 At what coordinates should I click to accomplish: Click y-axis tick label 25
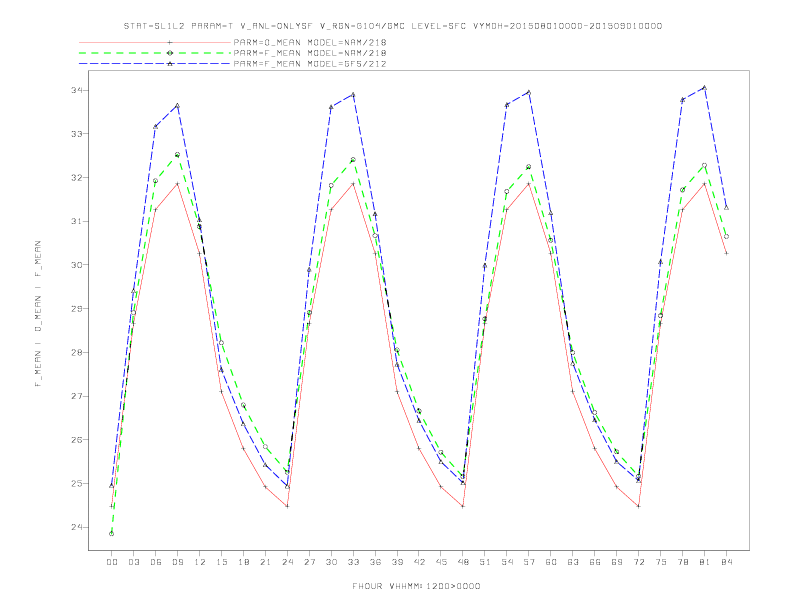[77, 484]
